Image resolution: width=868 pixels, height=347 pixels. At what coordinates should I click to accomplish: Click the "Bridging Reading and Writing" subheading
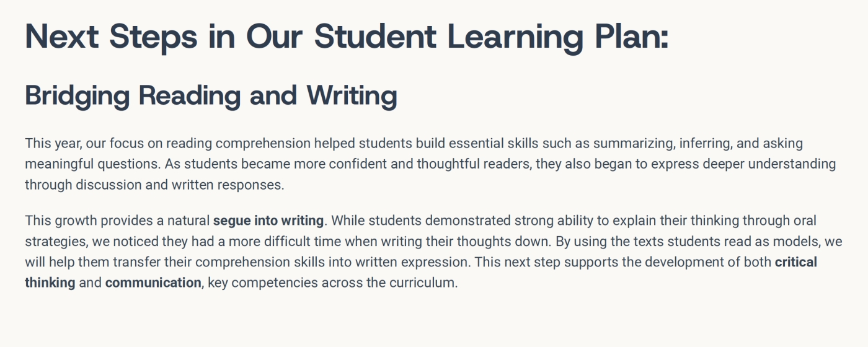(211, 95)
